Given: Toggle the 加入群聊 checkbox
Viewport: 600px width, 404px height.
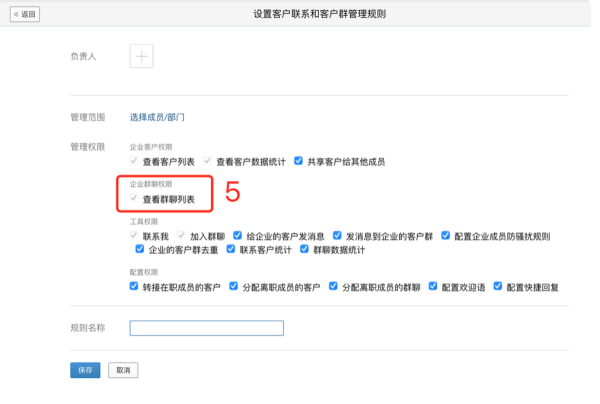Looking at the screenshot, I should [182, 236].
